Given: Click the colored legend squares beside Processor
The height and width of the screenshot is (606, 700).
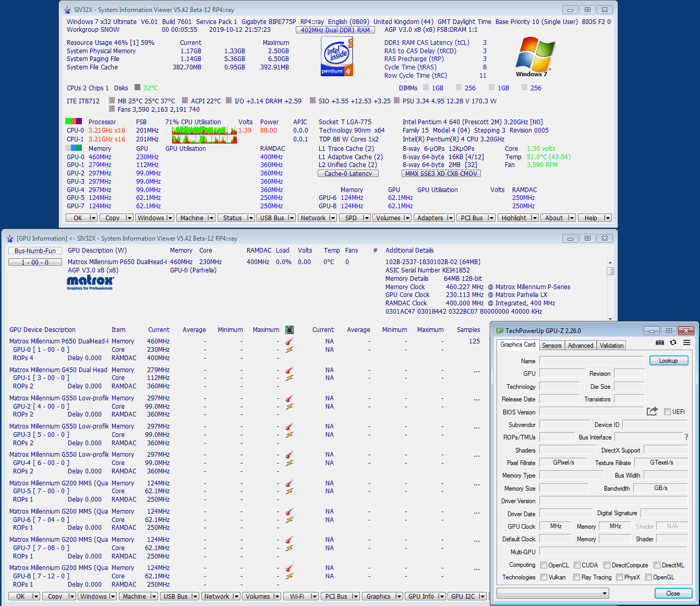Looking at the screenshot, I should pyautogui.click(x=74, y=121).
